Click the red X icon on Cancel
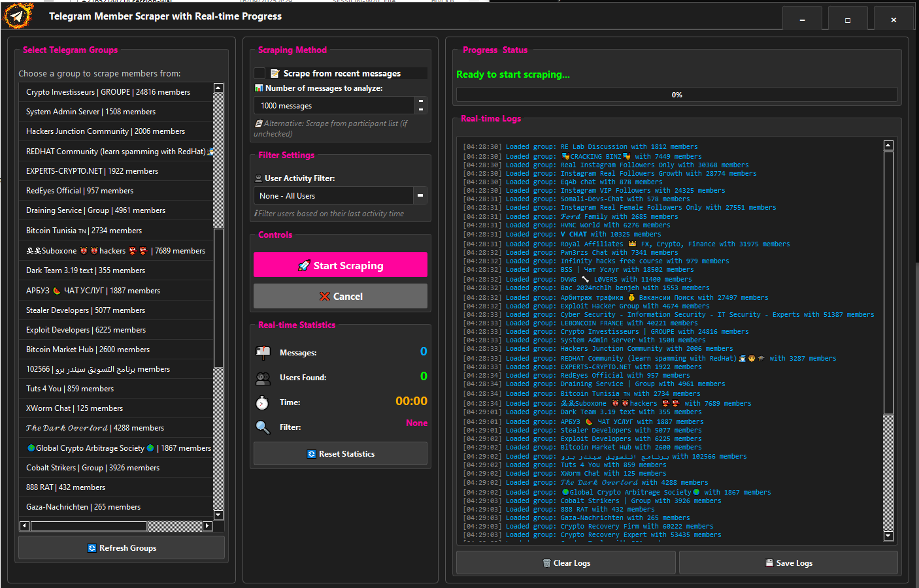The image size is (919, 588). click(326, 296)
